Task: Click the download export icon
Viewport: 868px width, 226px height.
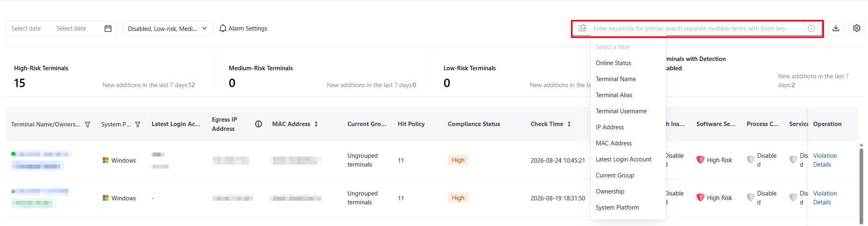Action: pos(835,28)
